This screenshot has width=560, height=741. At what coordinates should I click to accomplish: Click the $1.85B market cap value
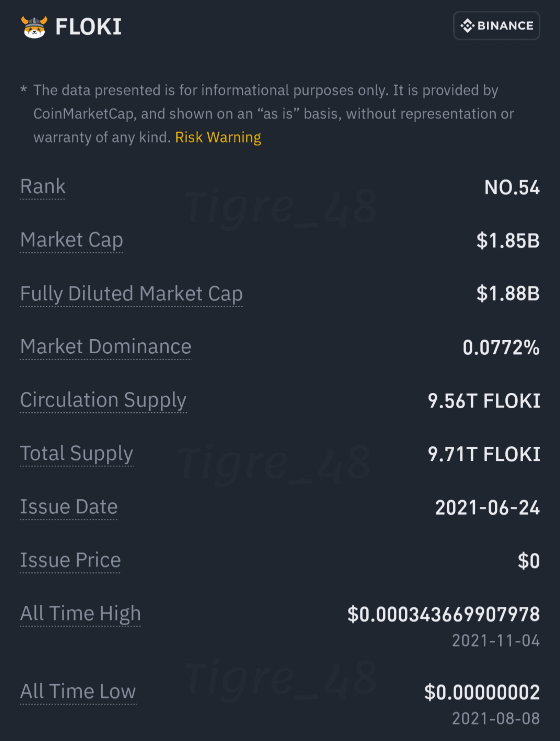(508, 240)
